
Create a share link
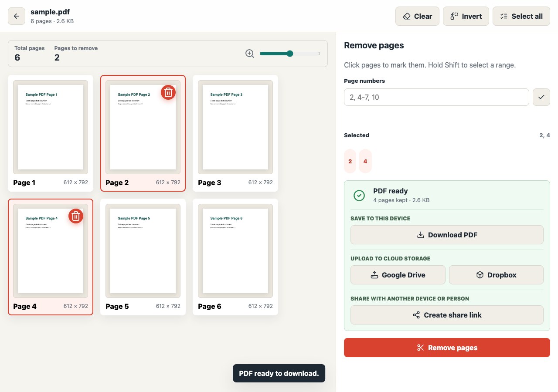pos(447,315)
